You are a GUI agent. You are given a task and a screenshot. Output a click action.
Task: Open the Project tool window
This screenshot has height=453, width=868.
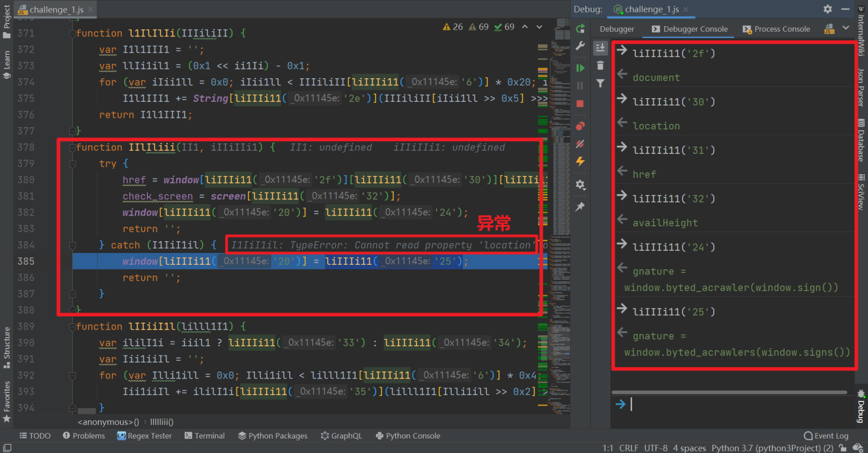pyautogui.click(x=6, y=21)
